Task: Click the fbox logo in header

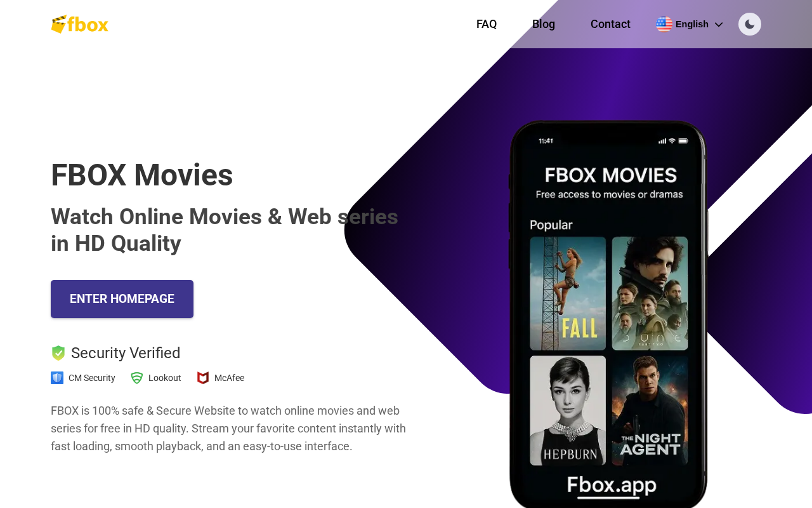Action: point(79,24)
